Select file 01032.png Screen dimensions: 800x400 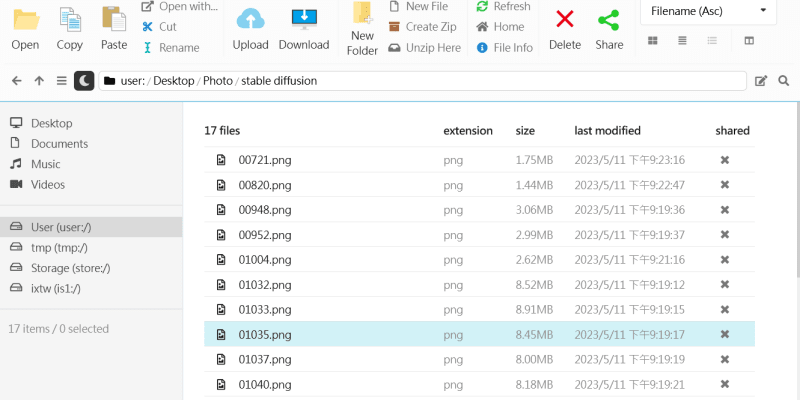coord(479,284)
